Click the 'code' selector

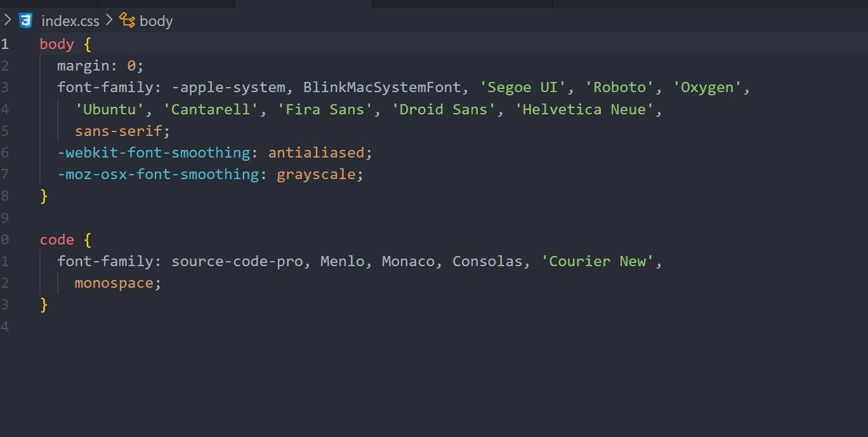57,239
